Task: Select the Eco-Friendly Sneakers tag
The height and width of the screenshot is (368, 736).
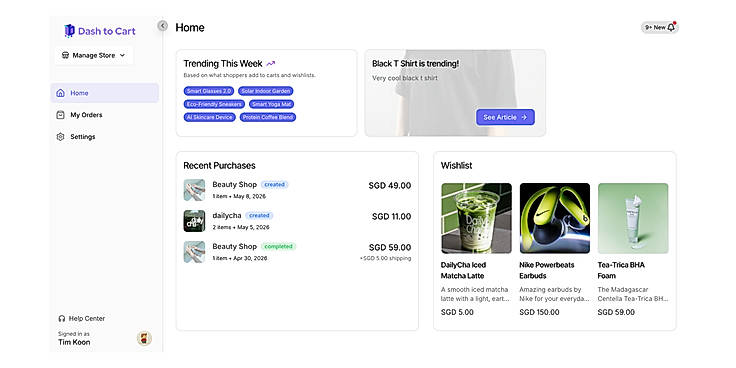Action: pyautogui.click(x=214, y=104)
